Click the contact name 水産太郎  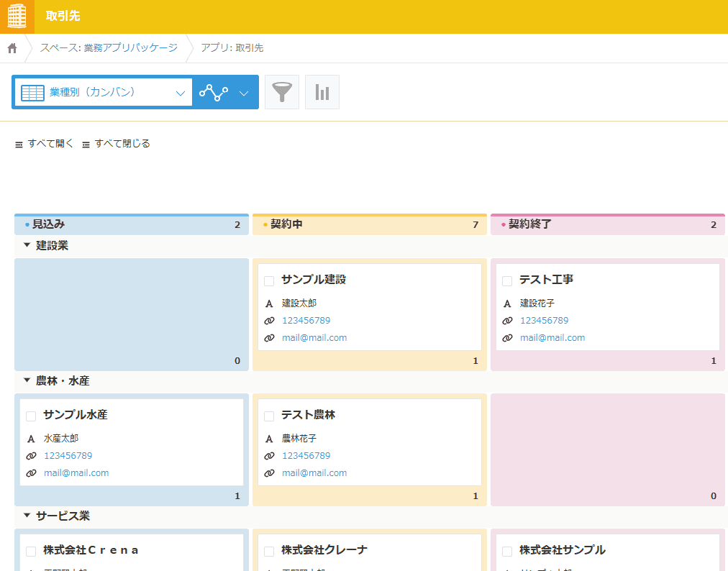[61, 438]
